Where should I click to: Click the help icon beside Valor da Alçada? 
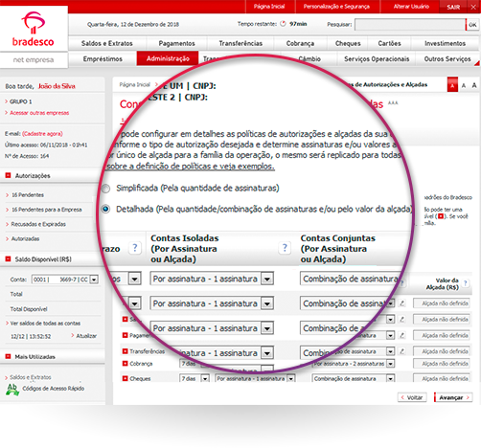pyautogui.click(x=466, y=283)
